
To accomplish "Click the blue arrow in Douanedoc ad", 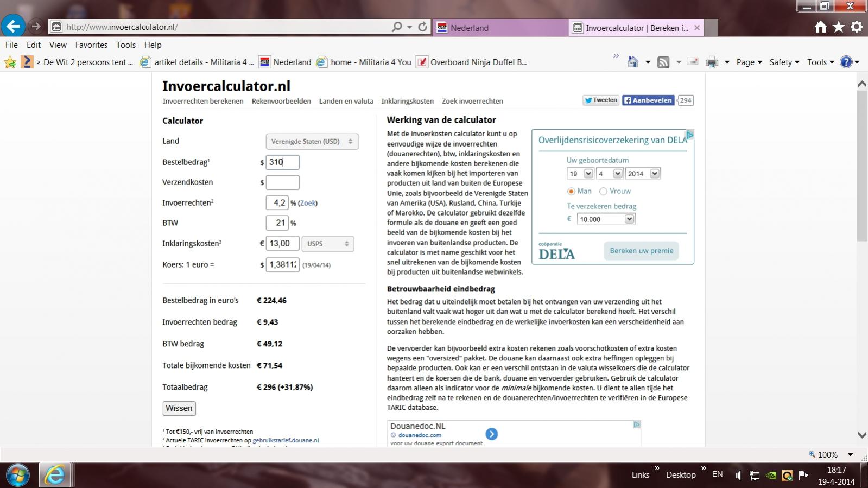I will [491, 434].
